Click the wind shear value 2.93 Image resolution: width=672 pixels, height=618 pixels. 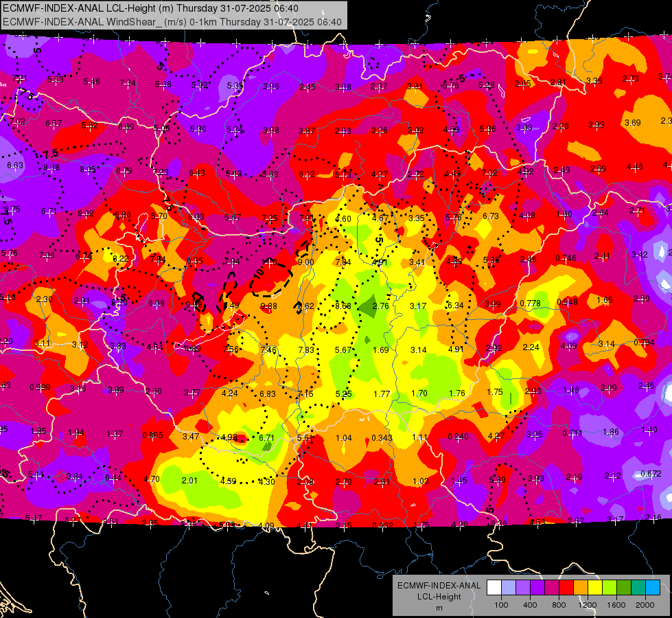[533, 391]
